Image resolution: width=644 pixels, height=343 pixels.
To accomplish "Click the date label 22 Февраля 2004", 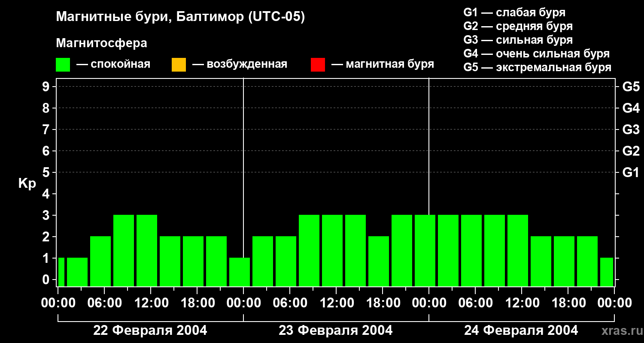I will [x=150, y=331].
